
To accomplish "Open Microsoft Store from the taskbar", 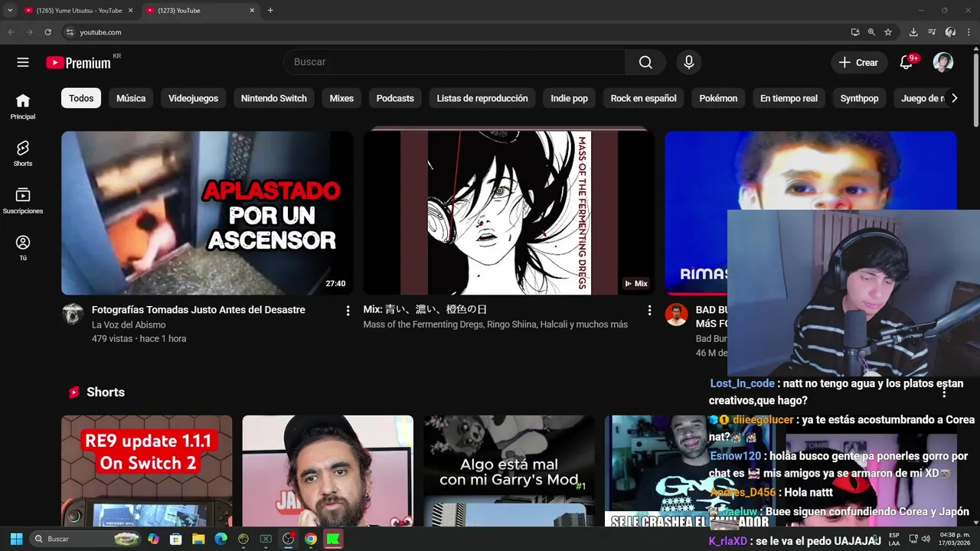I will pos(175,539).
